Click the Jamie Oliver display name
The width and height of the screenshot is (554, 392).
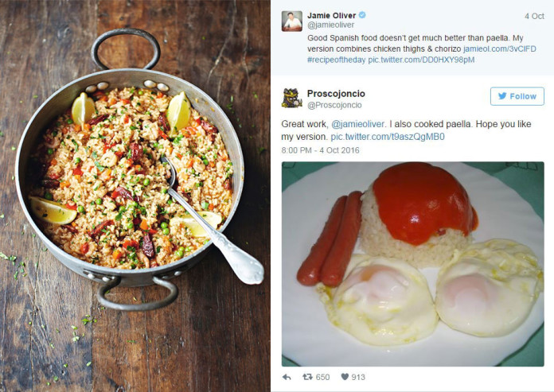331,15
